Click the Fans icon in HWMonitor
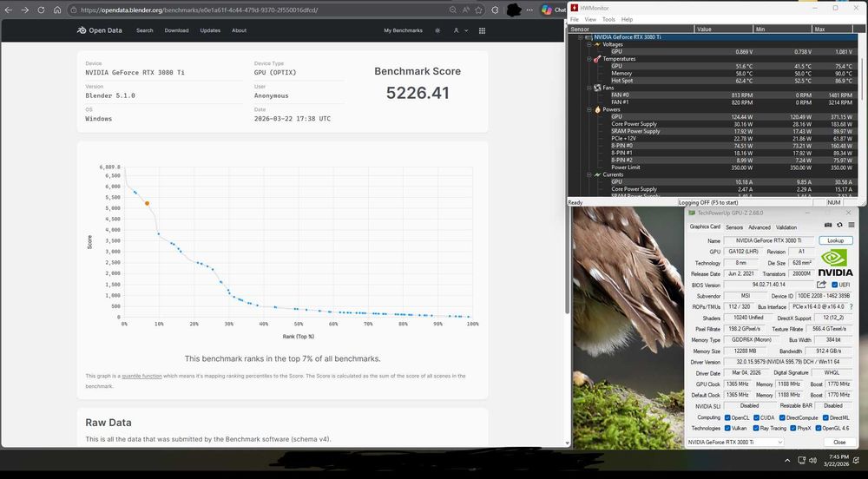Viewport: 868px width, 479px height. 597,88
